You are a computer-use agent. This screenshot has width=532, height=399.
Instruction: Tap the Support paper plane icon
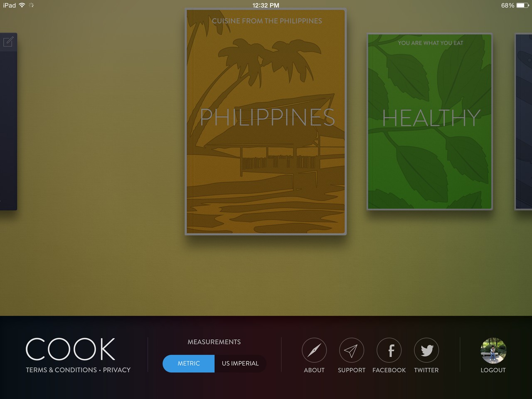coord(352,350)
